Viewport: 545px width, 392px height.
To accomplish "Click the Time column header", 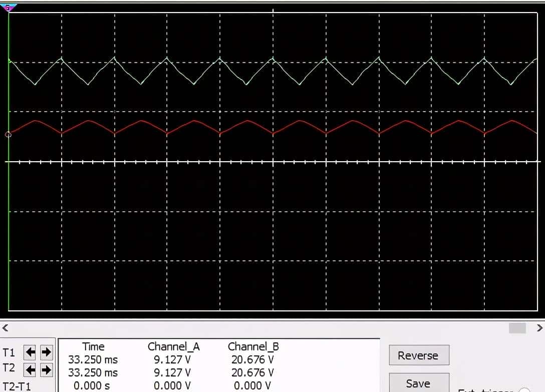I will (x=93, y=346).
